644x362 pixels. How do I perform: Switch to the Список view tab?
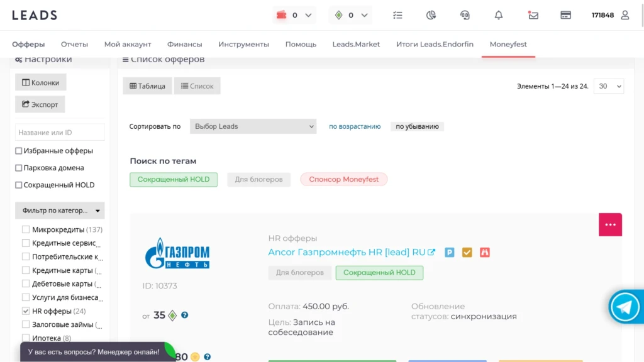(197, 85)
